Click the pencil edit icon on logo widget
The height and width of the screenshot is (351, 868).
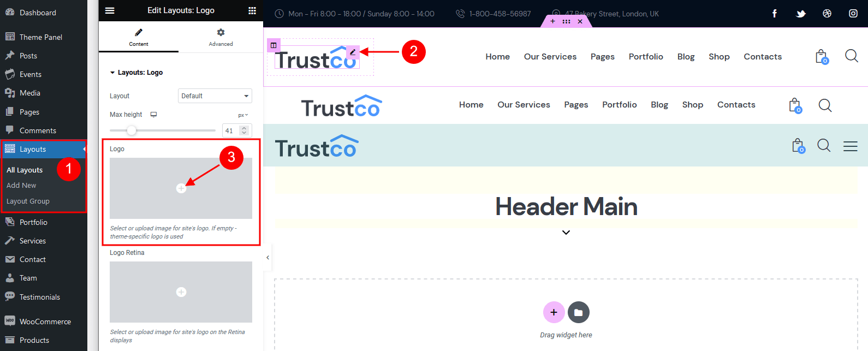point(353,52)
